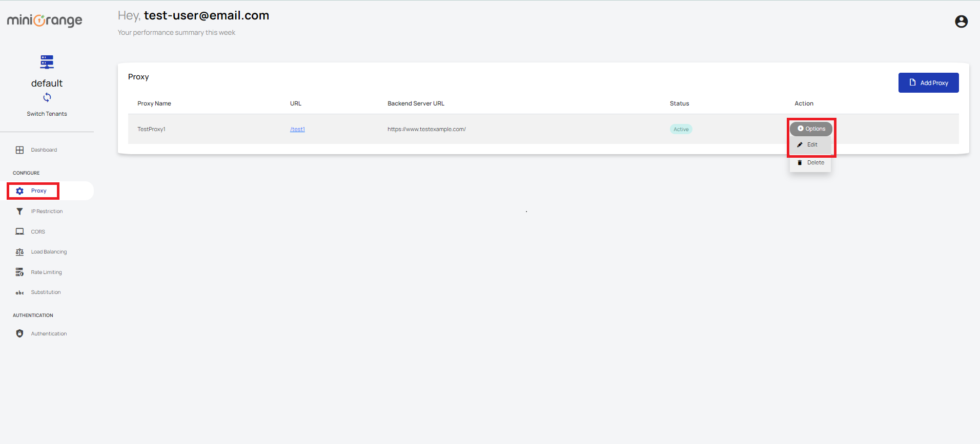This screenshot has width=980, height=444.
Task: Open IP Restriction settings page
Action: (47, 212)
